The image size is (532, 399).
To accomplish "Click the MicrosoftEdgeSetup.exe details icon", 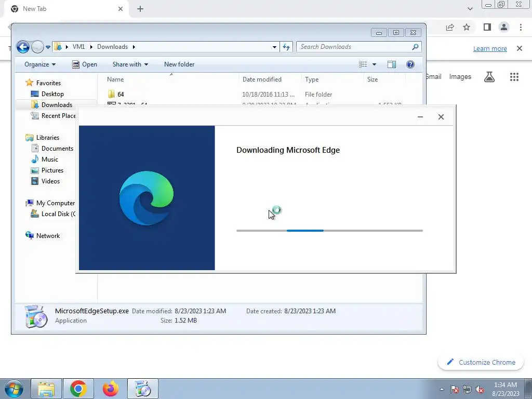I will pos(36,316).
